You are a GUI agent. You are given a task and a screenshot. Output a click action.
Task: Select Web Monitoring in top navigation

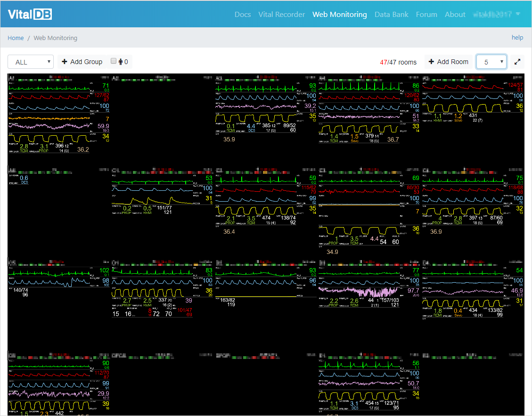(340, 14)
